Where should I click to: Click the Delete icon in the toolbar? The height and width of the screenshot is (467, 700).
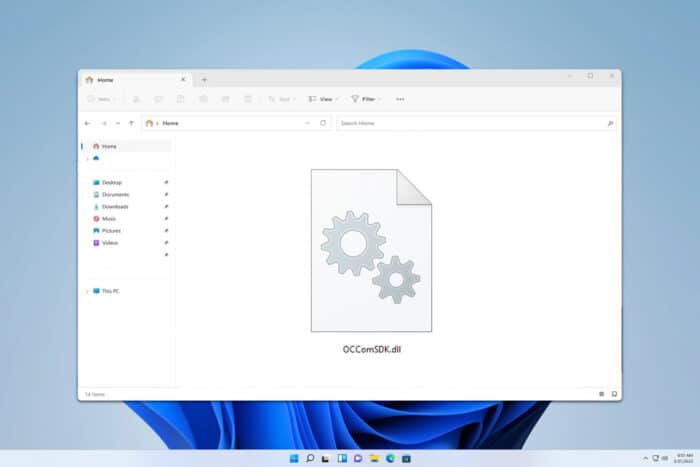[248, 99]
